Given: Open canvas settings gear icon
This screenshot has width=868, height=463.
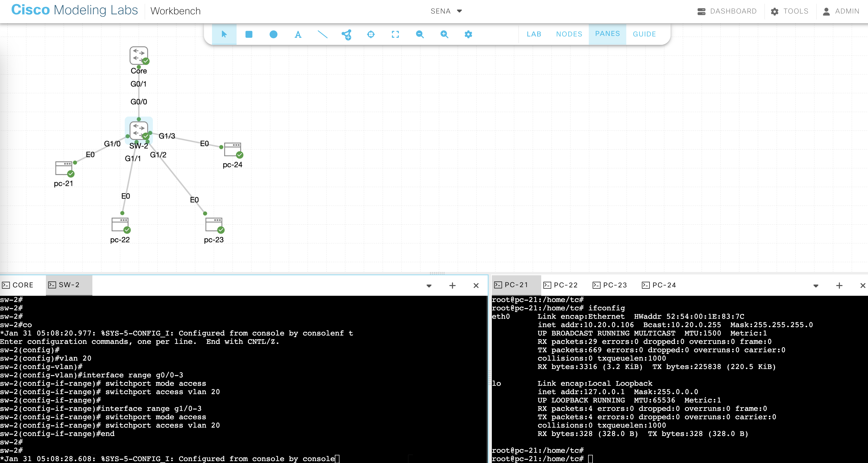Looking at the screenshot, I should [468, 34].
